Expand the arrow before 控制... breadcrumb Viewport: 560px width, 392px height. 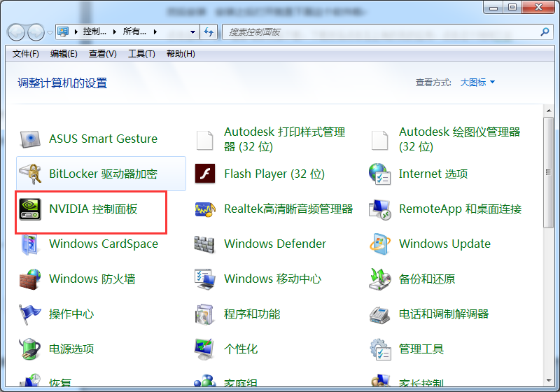(76, 31)
